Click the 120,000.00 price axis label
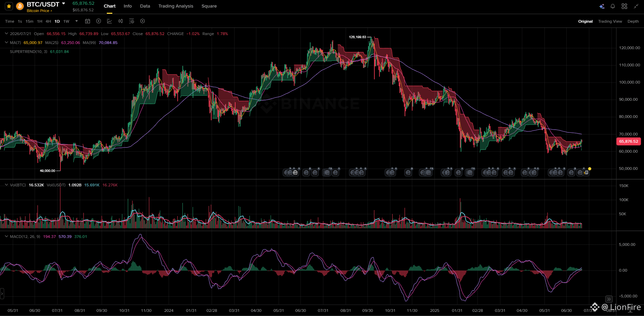This screenshot has height=316, width=644. click(630, 48)
